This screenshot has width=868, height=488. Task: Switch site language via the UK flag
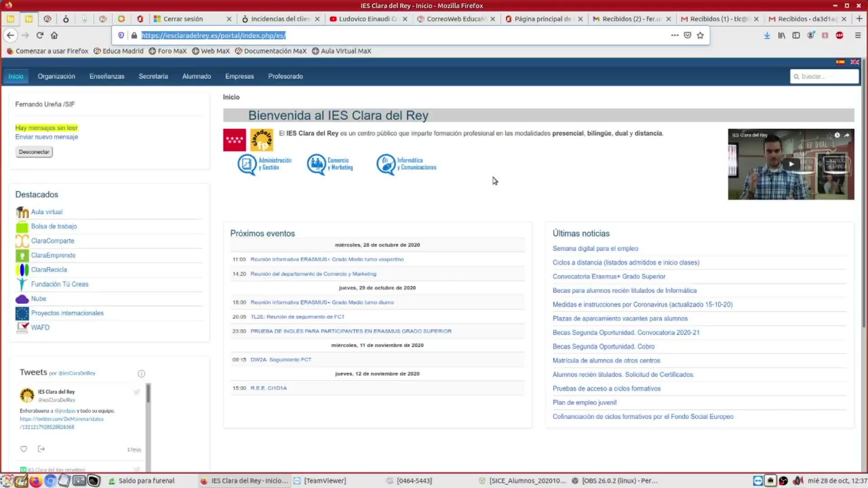854,62
